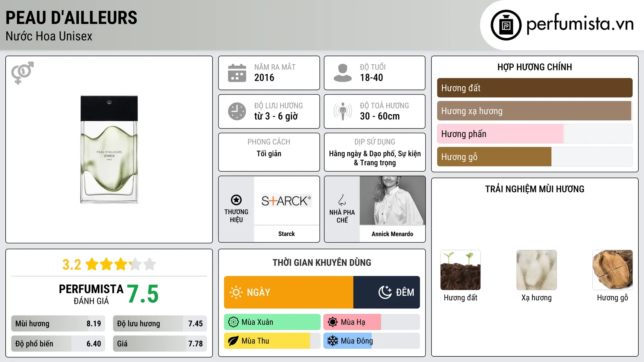Image resolution: width=644 pixels, height=362 pixels.
Task: Click the moon icon in the Đêm bar
Action: point(385,292)
